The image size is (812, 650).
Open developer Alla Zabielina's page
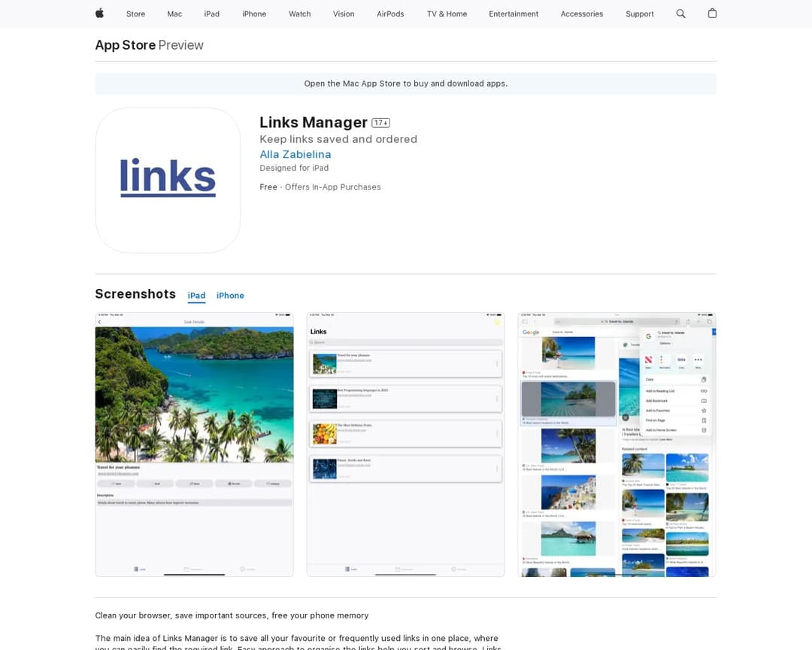[295, 154]
